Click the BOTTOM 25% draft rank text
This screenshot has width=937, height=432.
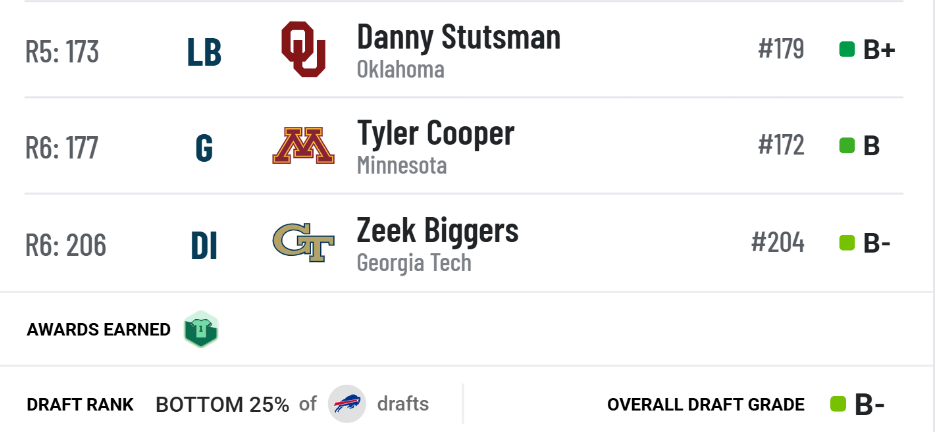[222, 405]
